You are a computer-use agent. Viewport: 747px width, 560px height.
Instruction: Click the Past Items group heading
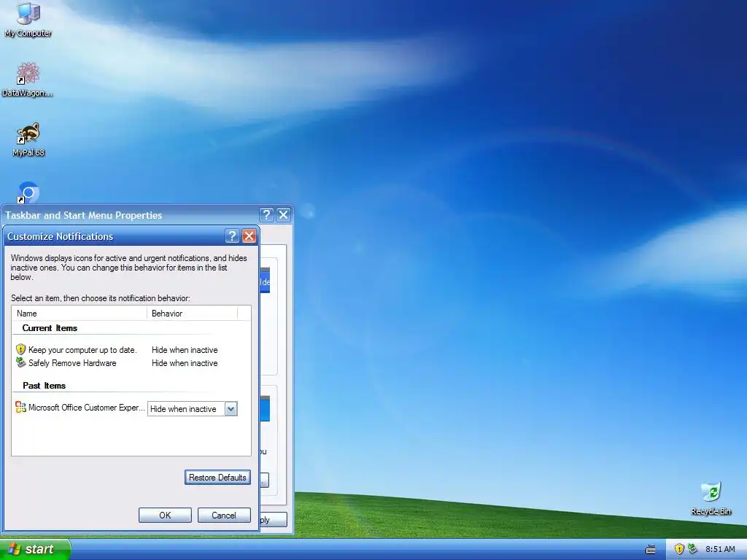44,386
